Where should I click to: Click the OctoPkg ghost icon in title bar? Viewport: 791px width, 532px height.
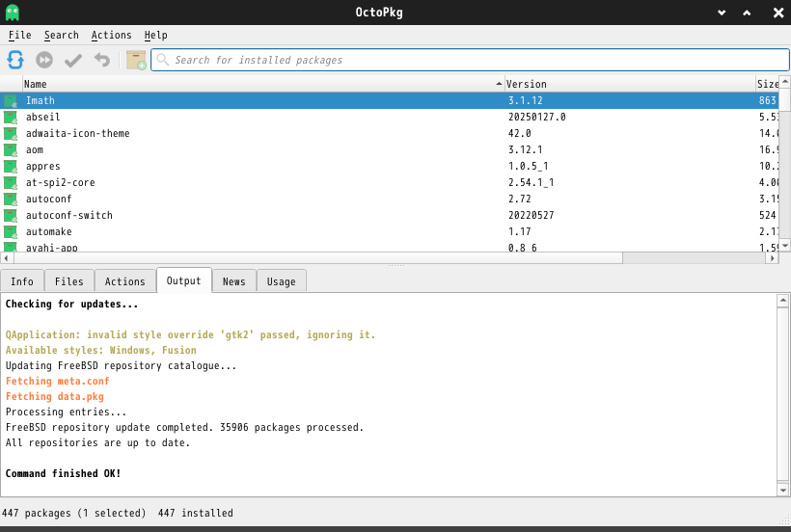pyautogui.click(x=12, y=12)
